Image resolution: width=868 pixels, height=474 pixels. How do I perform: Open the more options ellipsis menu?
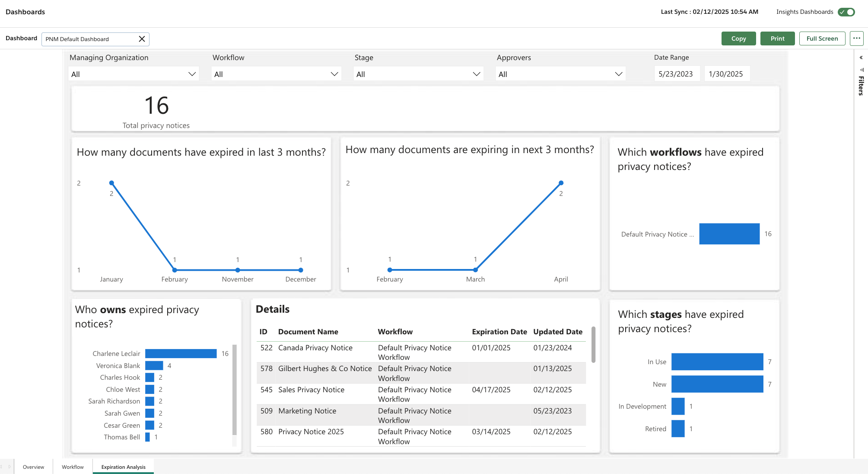(856, 38)
